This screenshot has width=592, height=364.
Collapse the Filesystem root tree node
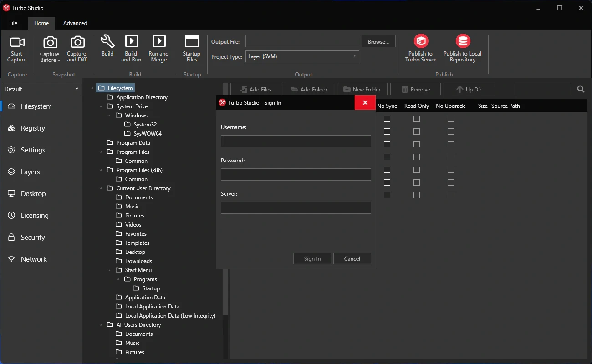point(92,88)
